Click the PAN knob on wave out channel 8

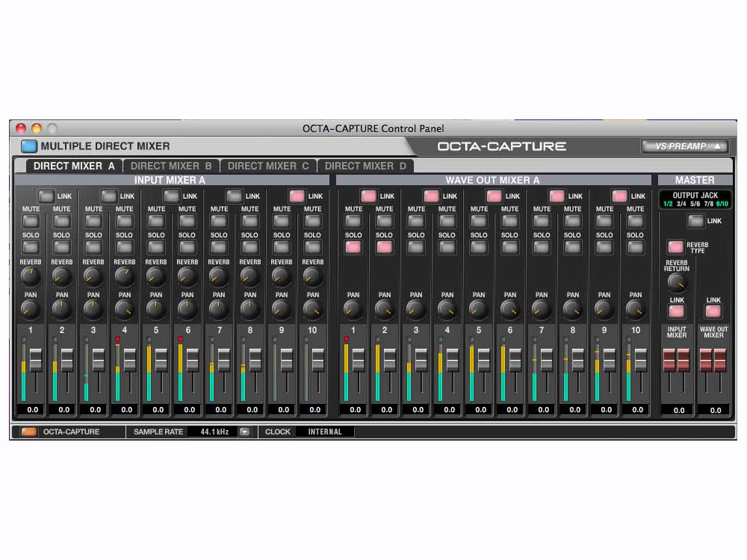(x=573, y=310)
